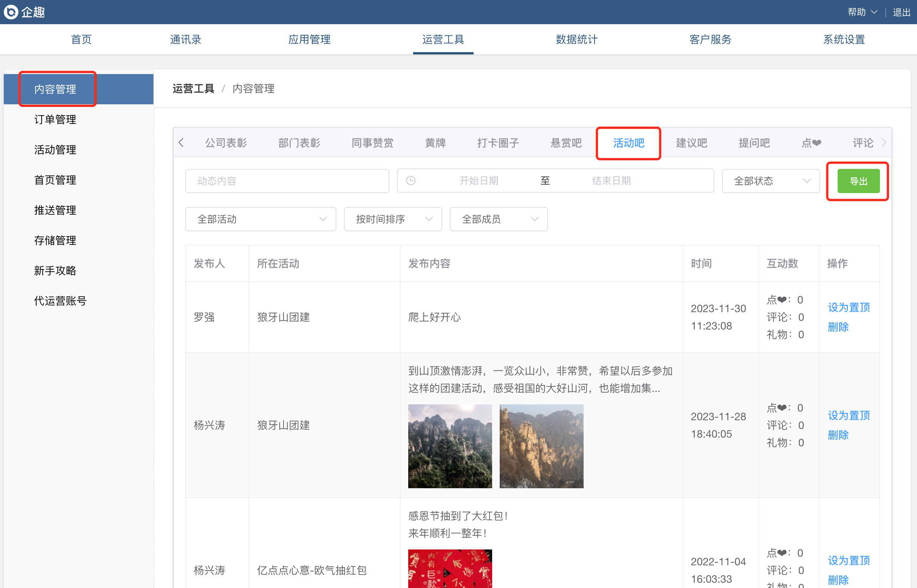Click the 动态内容 search field
The height and width of the screenshot is (588, 917).
[x=287, y=181]
